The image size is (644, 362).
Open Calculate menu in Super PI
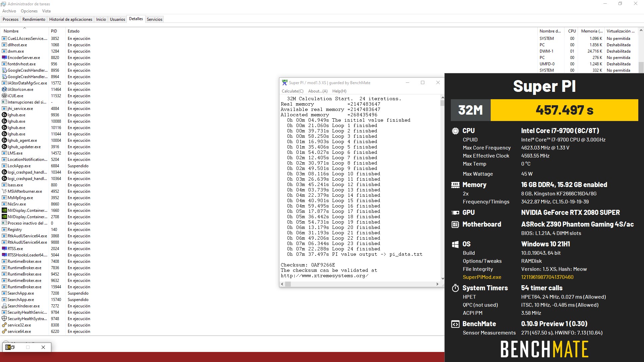[292, 91]
